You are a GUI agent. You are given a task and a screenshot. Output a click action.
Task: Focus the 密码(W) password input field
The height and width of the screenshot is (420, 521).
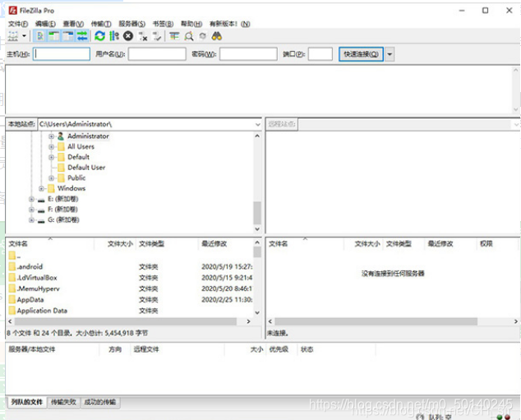tap(248, 53)
